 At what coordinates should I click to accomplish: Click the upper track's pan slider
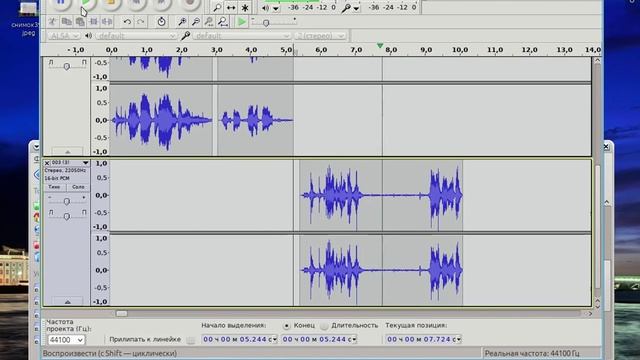(x=67, y=66)
